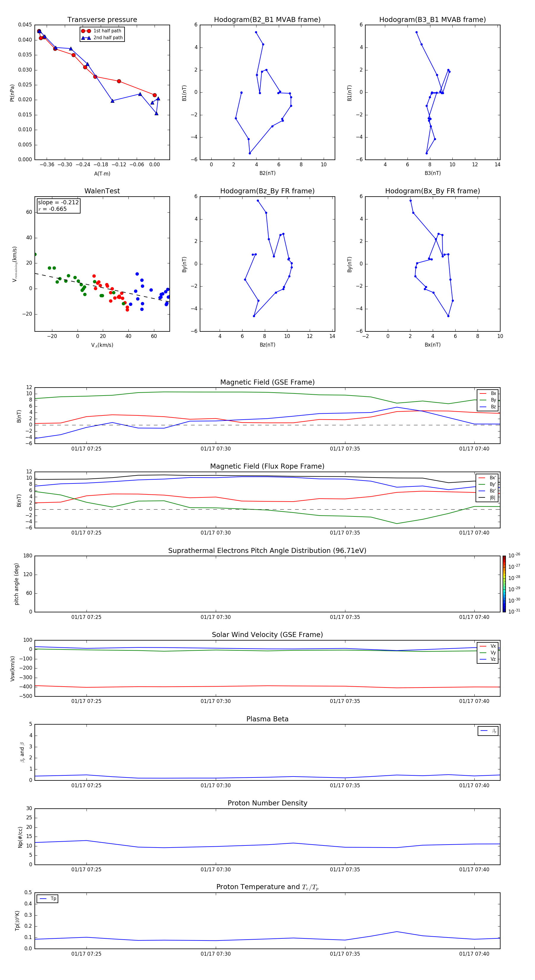Click 'Solar Wind Velocity (GSE Frame)' title
Image resolution: width=535 pixels, height=980 pixels.
(x=267, y=635)
